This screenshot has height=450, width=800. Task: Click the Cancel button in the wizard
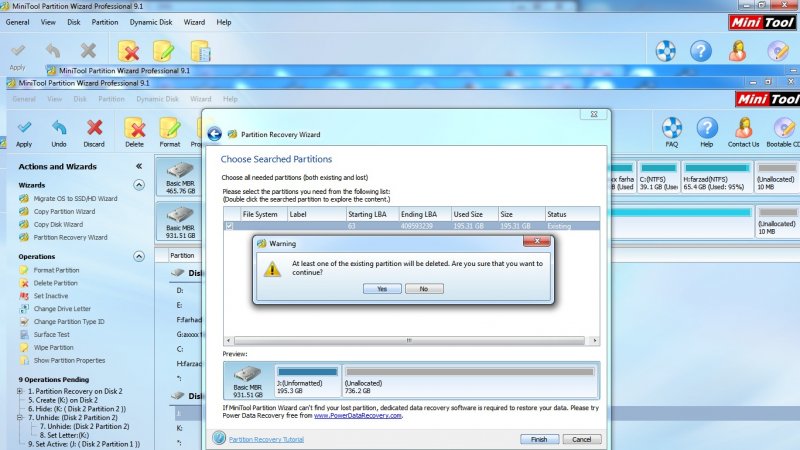(x=582, y=439)
